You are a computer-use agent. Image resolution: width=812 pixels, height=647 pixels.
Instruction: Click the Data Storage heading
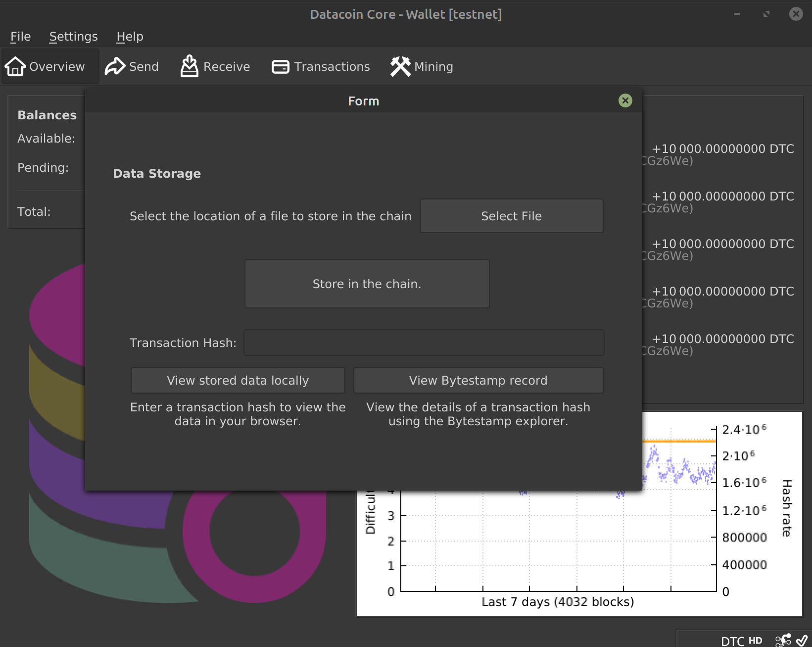[157, 174]
